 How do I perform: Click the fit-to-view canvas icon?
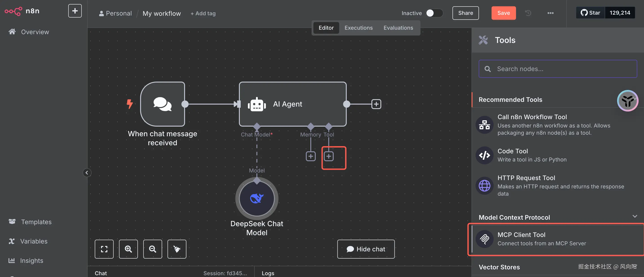coord(104,249)
